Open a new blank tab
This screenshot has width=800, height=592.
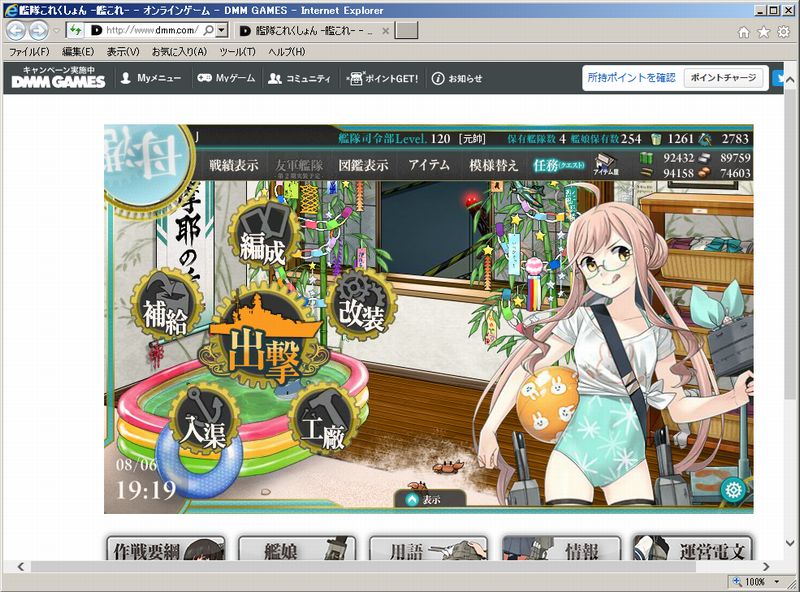tap(407, 31)
